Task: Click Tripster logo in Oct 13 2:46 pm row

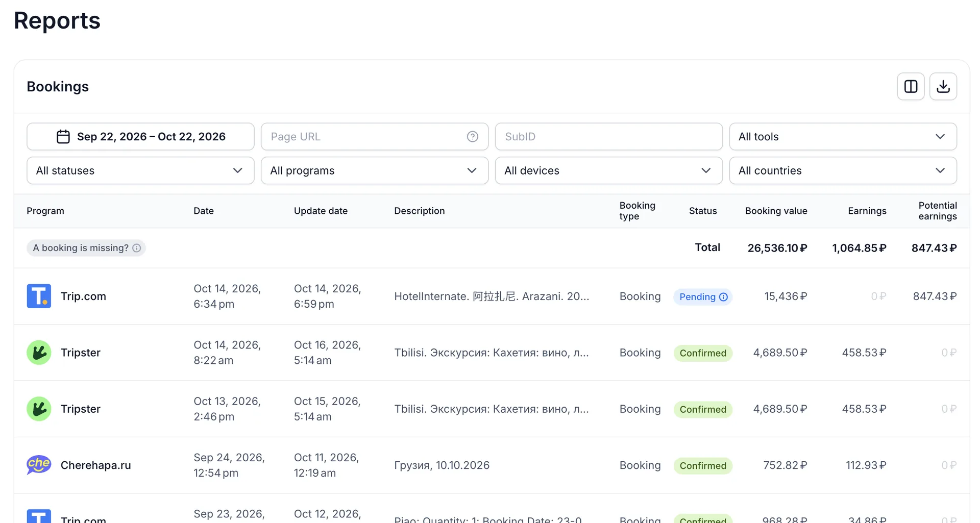Action: (x=39, y=409)
